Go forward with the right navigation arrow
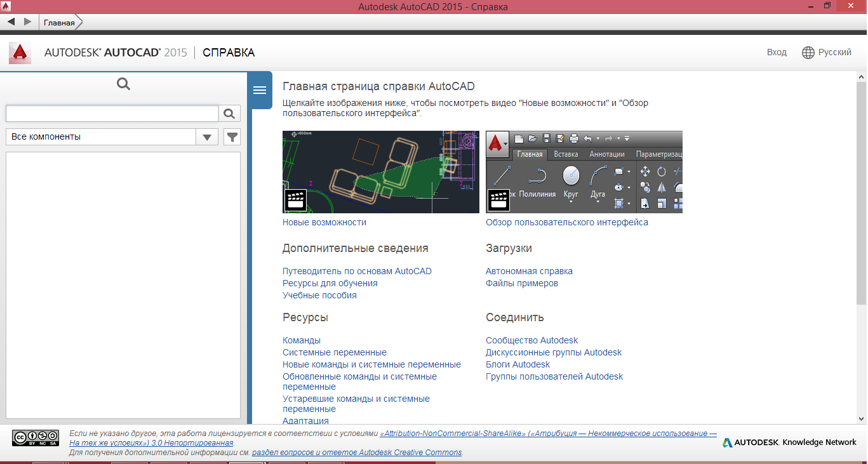Viewport: 868px width, 464px height. (x=27, y=22)
